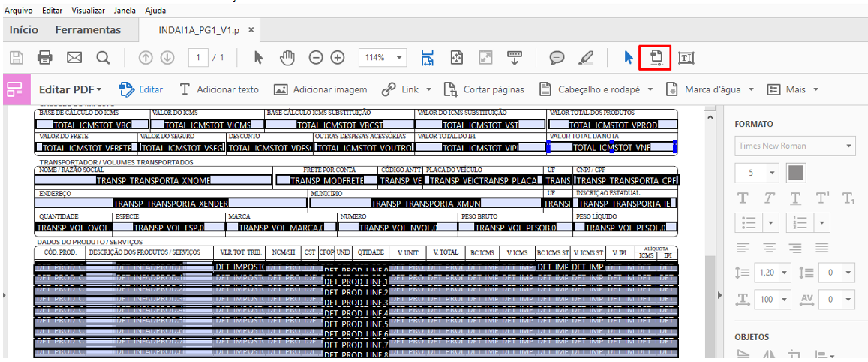868x362 pixels.
Task: Open the Times New Roman font dropdown
Action: (795, 146)
